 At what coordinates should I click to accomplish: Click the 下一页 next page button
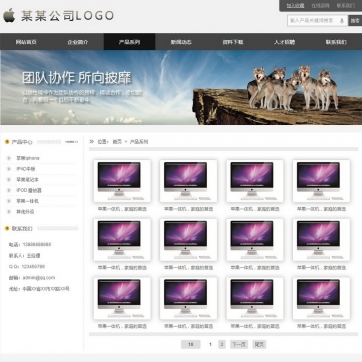[x=239, y=344]
